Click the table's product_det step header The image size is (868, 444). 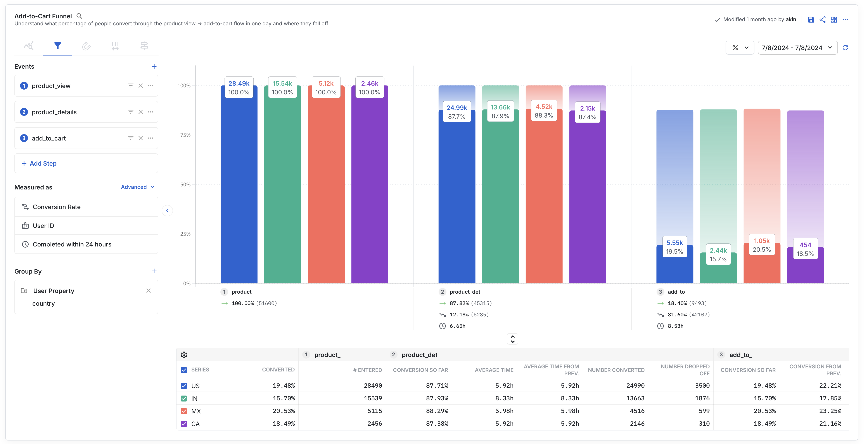(419, 355)
